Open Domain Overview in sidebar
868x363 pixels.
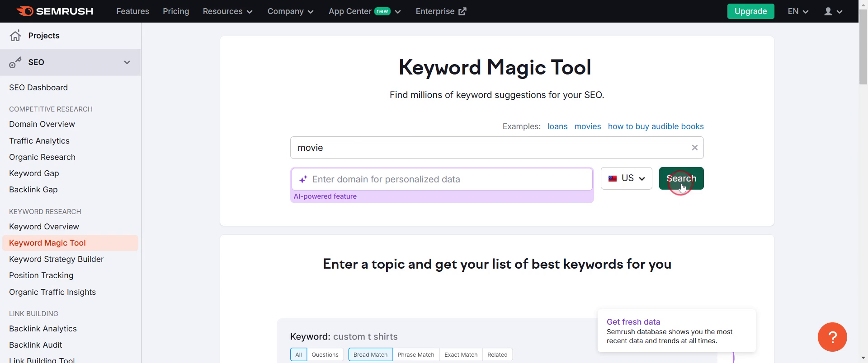pos(42,124)
